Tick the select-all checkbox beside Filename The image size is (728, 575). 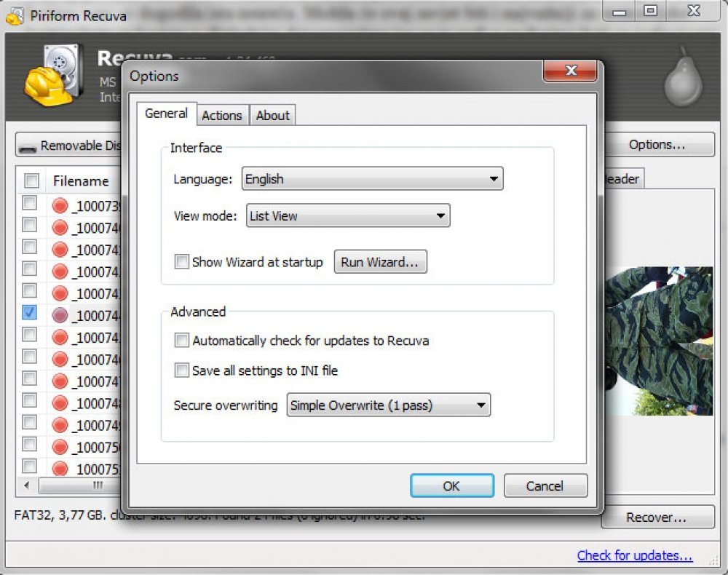point(31,180)
